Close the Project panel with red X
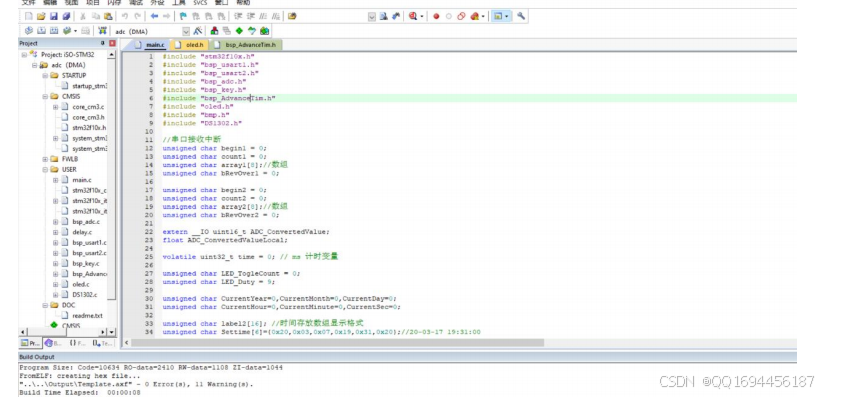 (x=112, y=43)
